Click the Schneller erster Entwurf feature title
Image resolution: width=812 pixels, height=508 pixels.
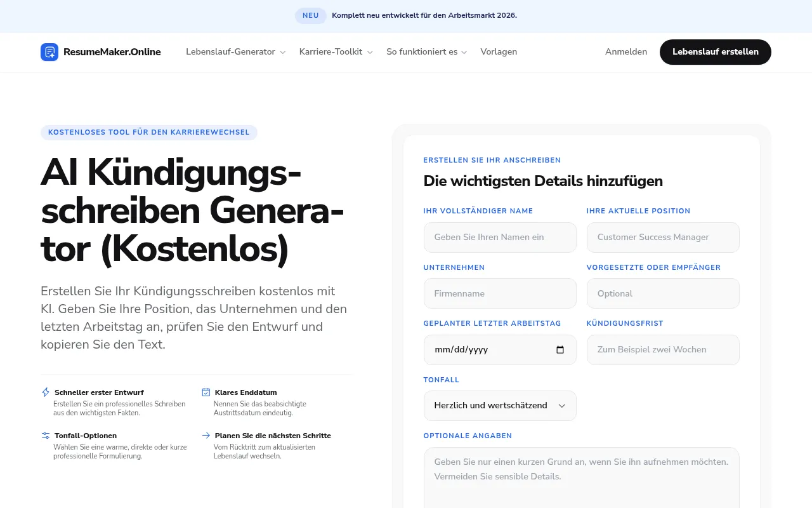pyautogui.click(x=99, y=392)
